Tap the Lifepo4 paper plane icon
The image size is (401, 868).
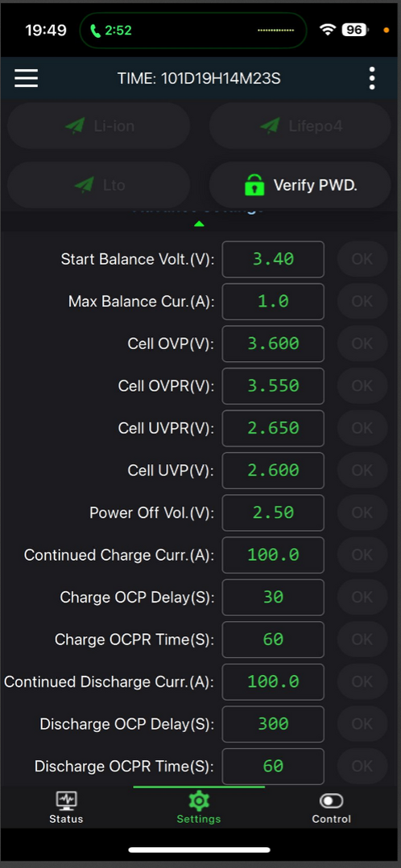pyautogui.click(x=270, y=125)
